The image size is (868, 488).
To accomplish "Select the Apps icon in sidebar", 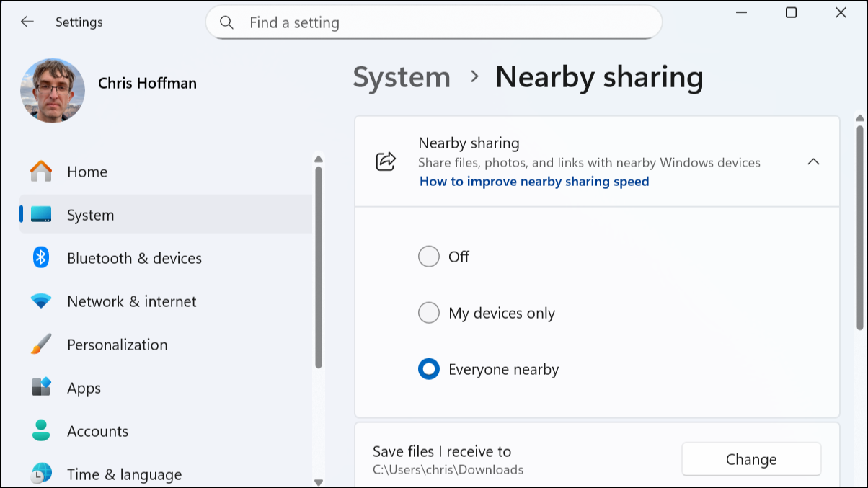I will (x=41, y=388).
